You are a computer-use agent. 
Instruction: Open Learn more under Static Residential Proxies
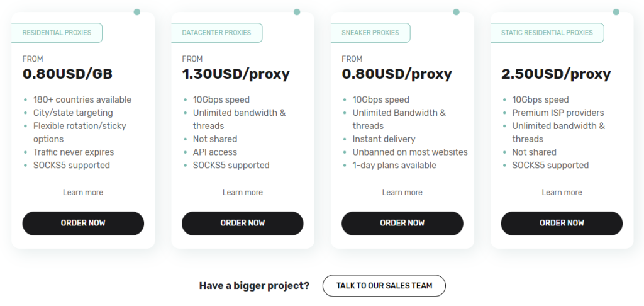click(562, 193)
